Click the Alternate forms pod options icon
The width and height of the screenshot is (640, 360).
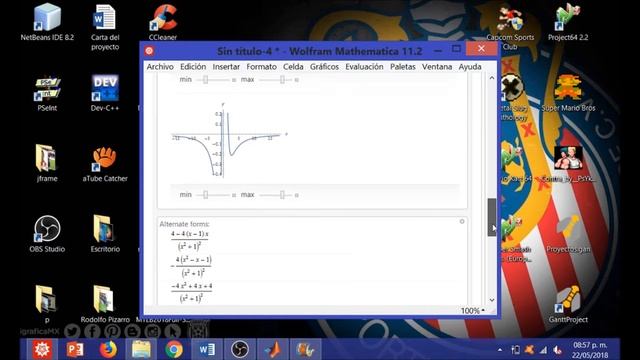[x=462, y=222]
